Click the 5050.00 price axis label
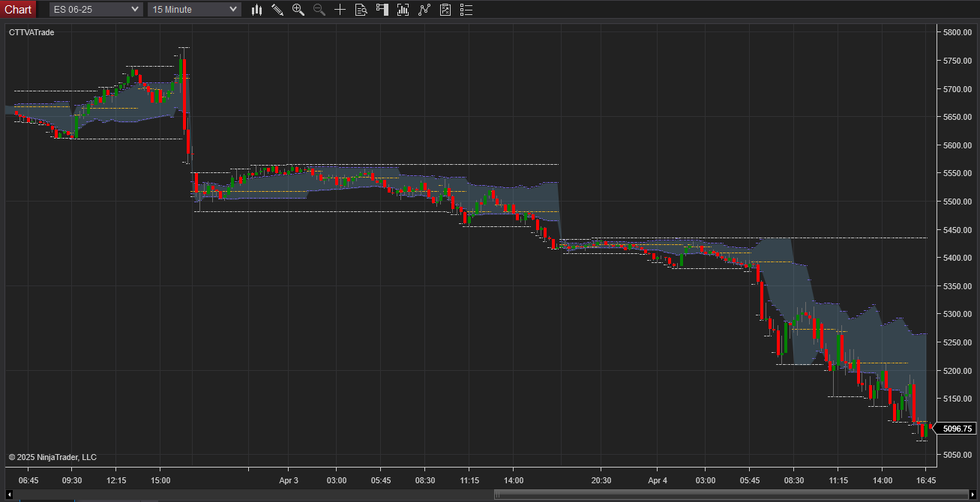This screenshot has width=980, height=502. tap(958, 455)
